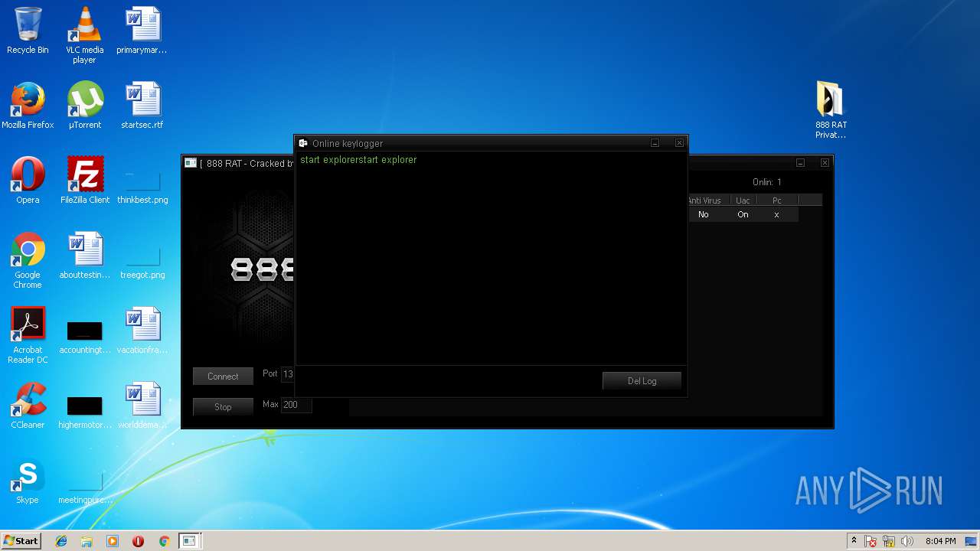
Task: Click the 'No' antivirus cell
Action: coord(704,215)
